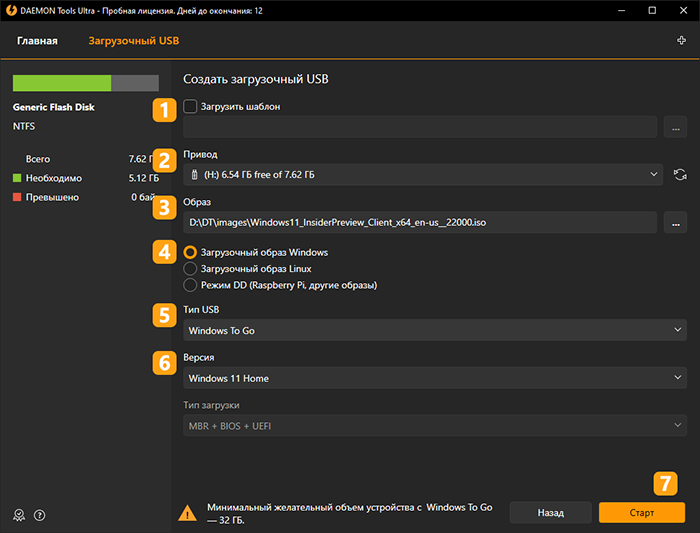
Task: Click the Назад button
Action: tap(550, 512)
